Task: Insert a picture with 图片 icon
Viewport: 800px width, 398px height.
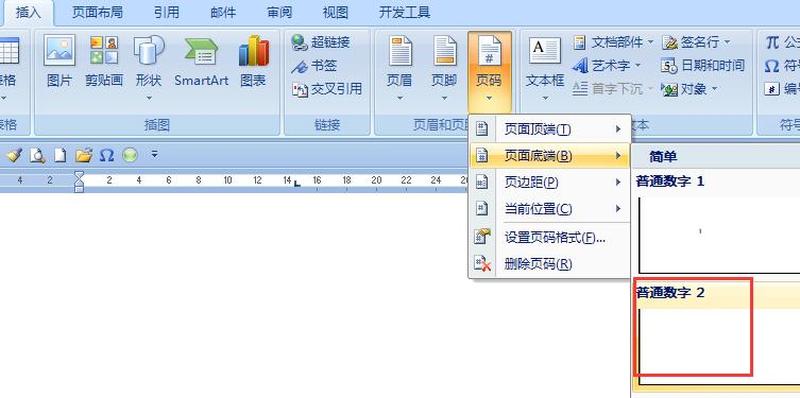Action: 59,61
